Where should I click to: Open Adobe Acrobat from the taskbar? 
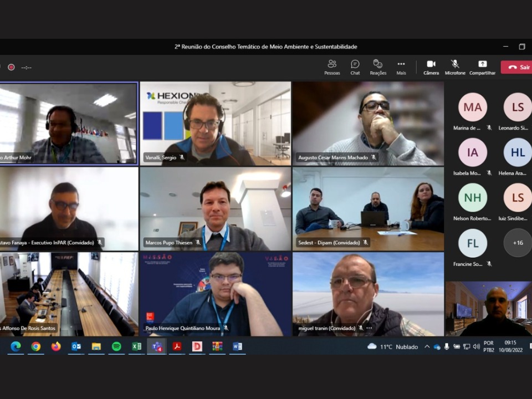tap(177, 346)
